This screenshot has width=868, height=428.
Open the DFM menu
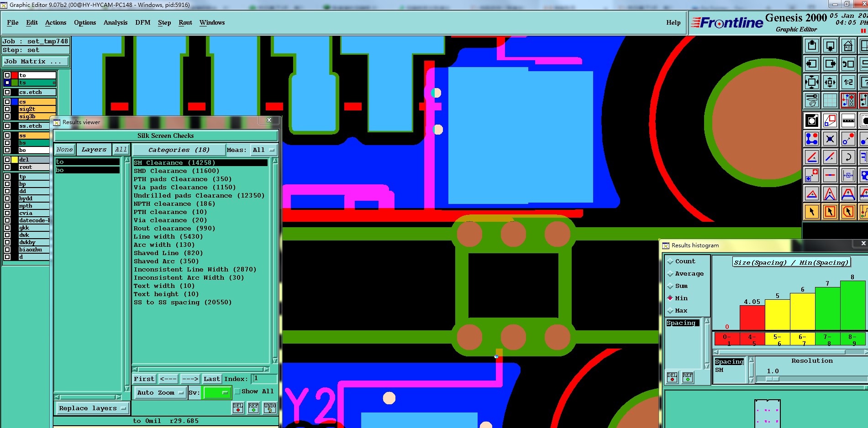click(x=143, y=22)
